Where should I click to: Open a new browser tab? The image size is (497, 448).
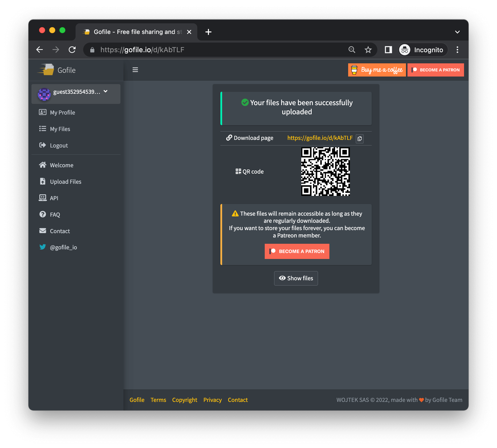(208, 32)
